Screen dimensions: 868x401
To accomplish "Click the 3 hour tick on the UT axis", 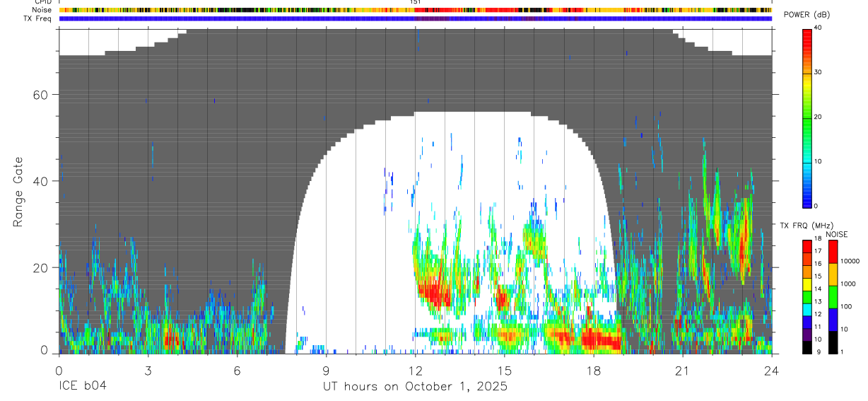I will tap(148, 371).
